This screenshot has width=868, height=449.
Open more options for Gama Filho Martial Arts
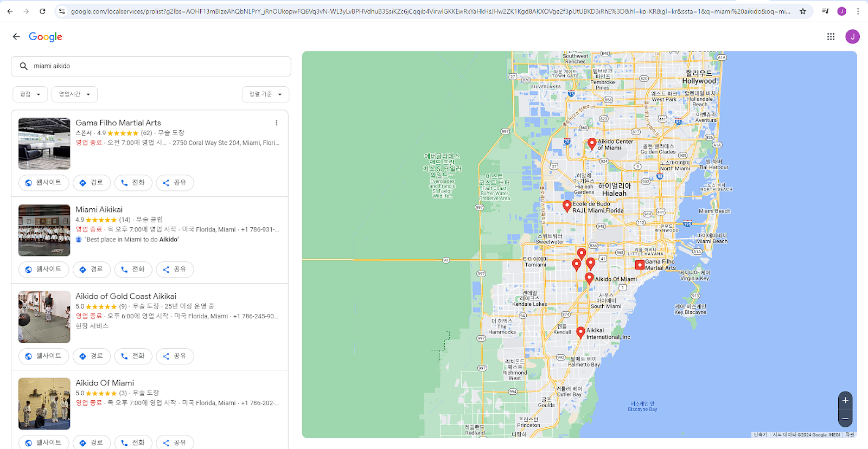pyautogui.click(x=277, y=123)
